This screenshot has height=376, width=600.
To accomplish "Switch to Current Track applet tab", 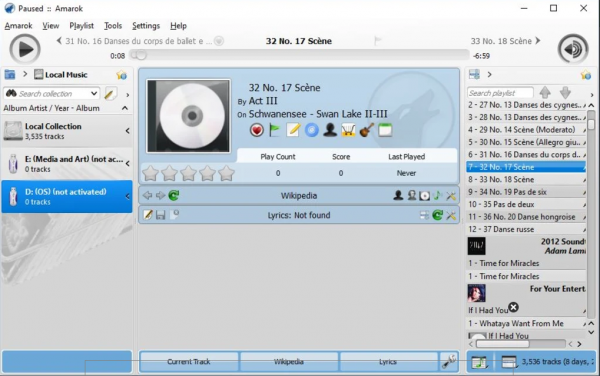I will click(189, 361).
